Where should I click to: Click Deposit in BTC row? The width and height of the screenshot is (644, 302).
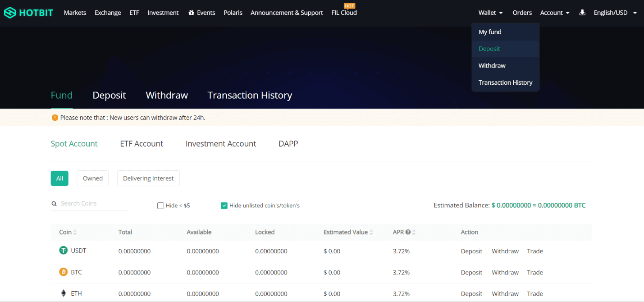[471, 272]
